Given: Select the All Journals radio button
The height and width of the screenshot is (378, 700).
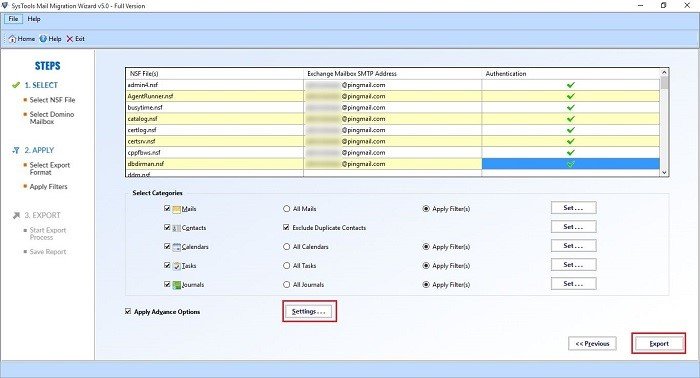Looking at the screenshot, I should 287,285.
